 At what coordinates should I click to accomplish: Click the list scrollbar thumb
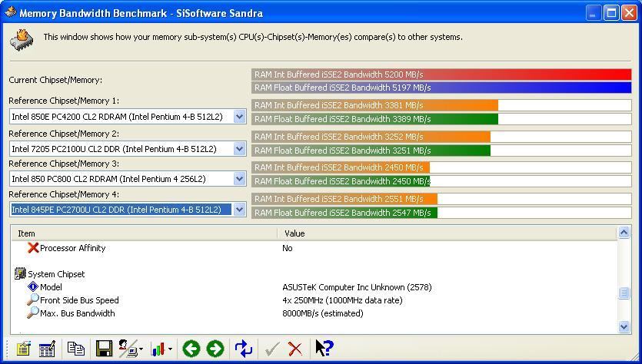(624, 293)
